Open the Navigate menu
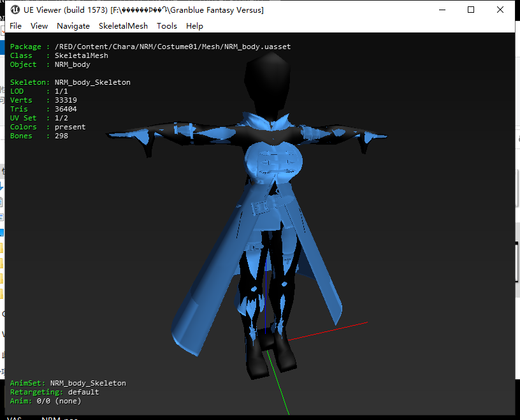This screenshot has width=520, height=420. [73, 26]
